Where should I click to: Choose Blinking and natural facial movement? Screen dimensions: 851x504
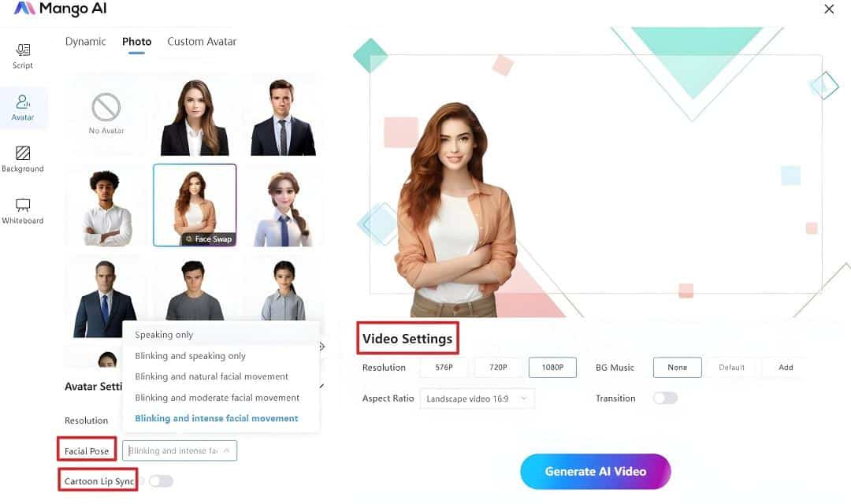tap(211, 376)
